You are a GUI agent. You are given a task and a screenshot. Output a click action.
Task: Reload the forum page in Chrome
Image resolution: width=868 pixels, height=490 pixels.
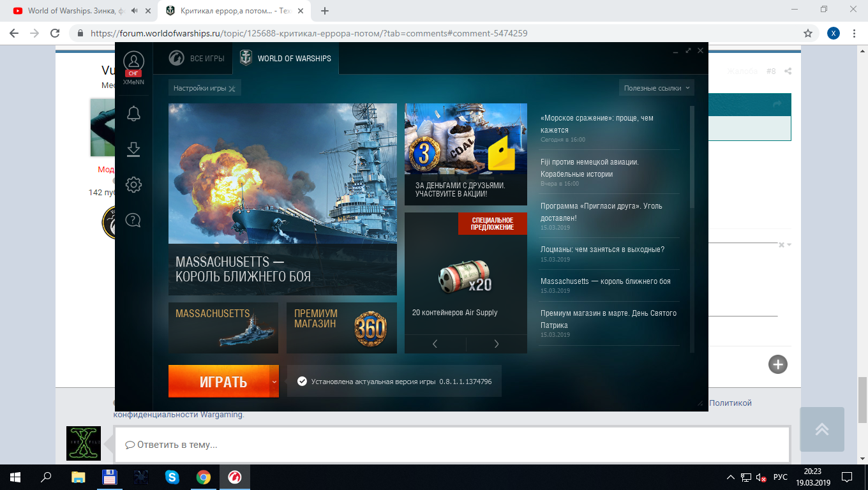[x=56, y=33]
